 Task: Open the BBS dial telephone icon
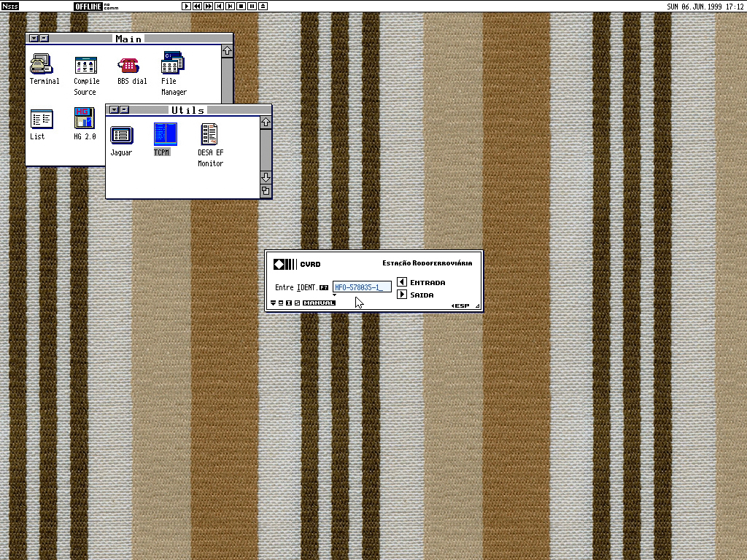pyautogui.click(x=130, y=64)
